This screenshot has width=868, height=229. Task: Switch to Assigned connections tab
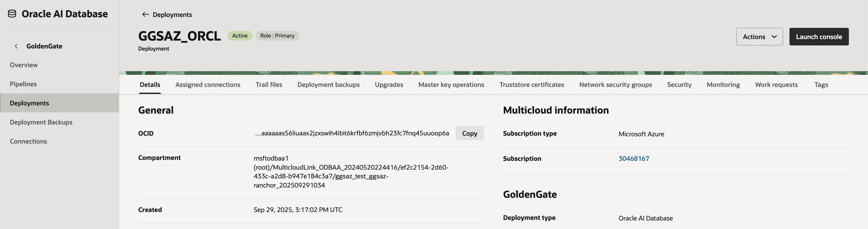(207, 85)
